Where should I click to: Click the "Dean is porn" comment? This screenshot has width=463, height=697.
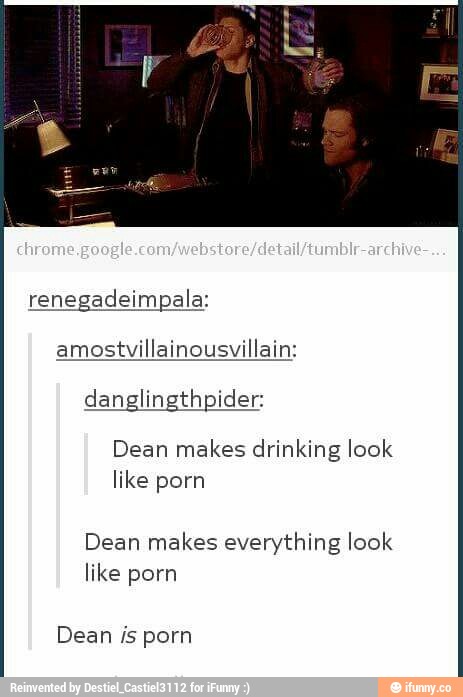coord(124,635)
